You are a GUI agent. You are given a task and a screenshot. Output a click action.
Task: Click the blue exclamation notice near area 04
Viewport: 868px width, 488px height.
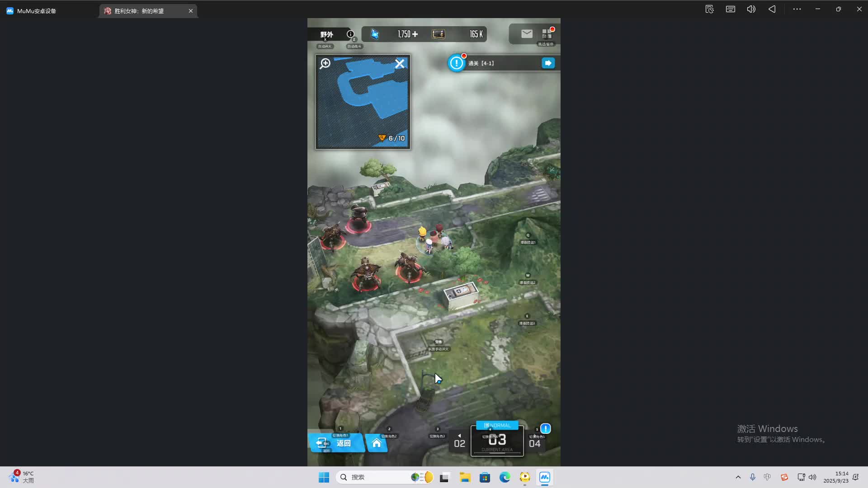click(546, 428)
